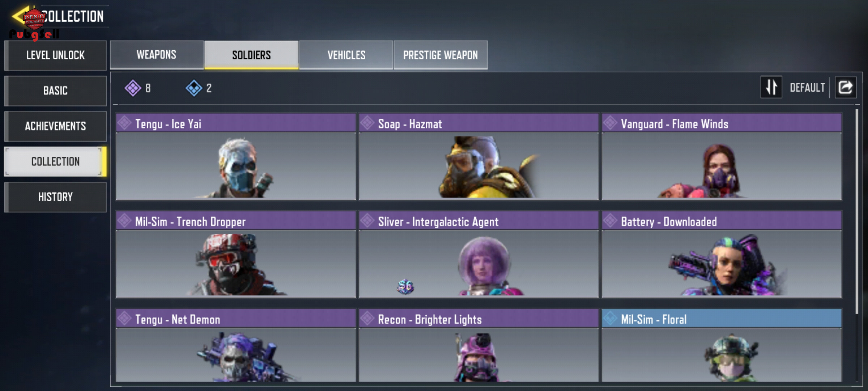Open the PRESTIGE WEAPON tab

pos(441,55)
